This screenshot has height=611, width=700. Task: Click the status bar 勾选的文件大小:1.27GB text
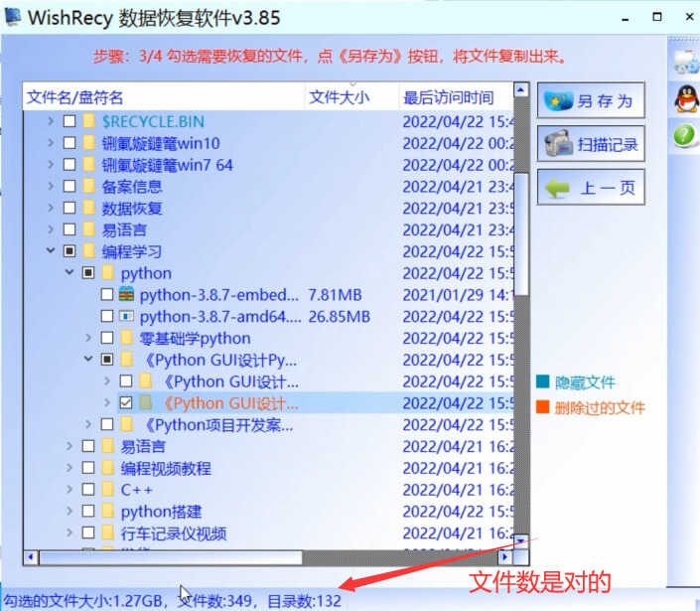(x=83, y=601)
